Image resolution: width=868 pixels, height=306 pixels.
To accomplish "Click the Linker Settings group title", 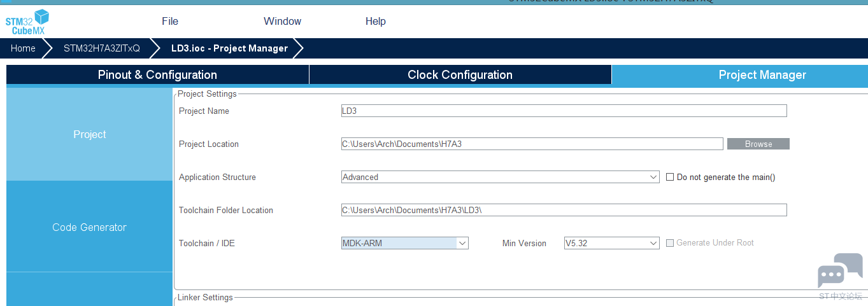I will pyautogui.click(x=205, y=297).
